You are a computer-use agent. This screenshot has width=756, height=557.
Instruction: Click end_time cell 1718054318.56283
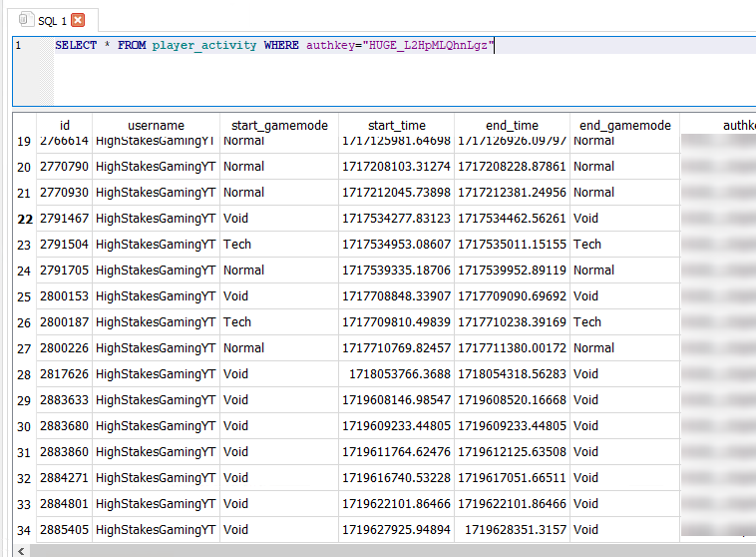click(512, 374)
